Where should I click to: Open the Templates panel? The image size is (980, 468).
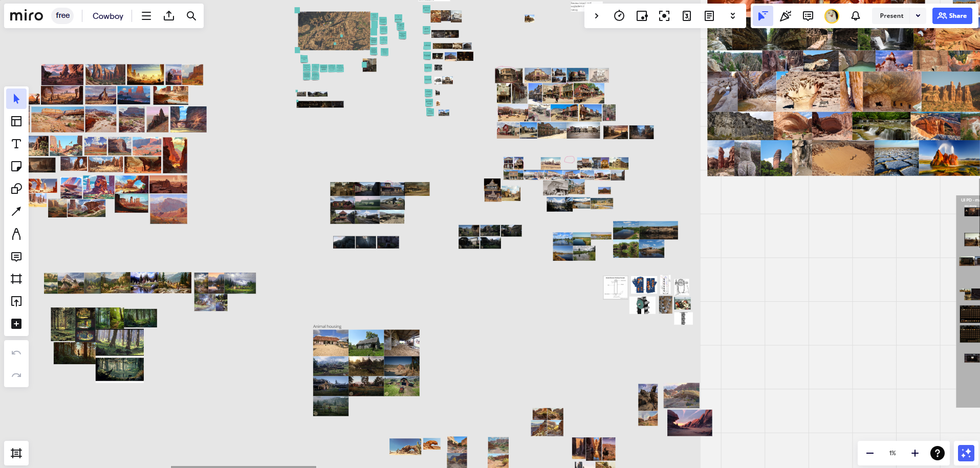16,121
